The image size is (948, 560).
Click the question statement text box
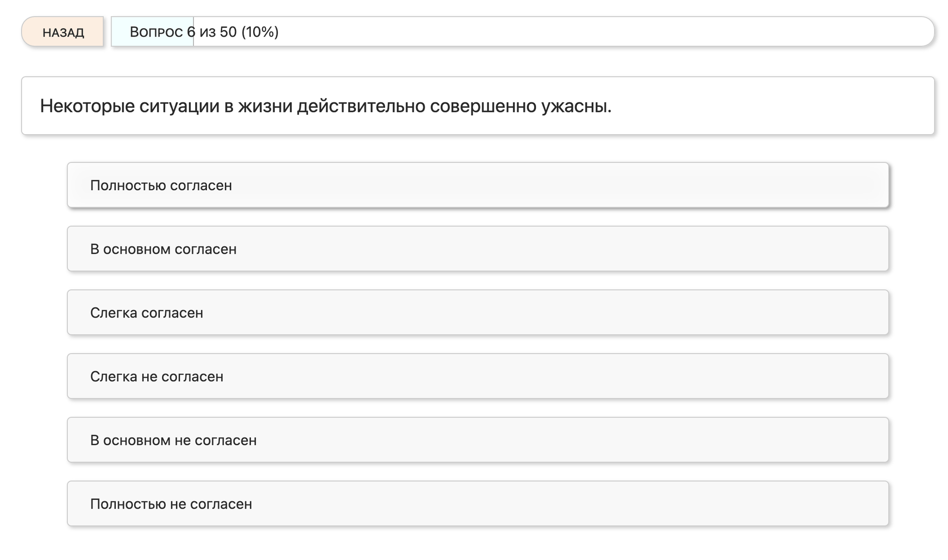click(477, 106)
